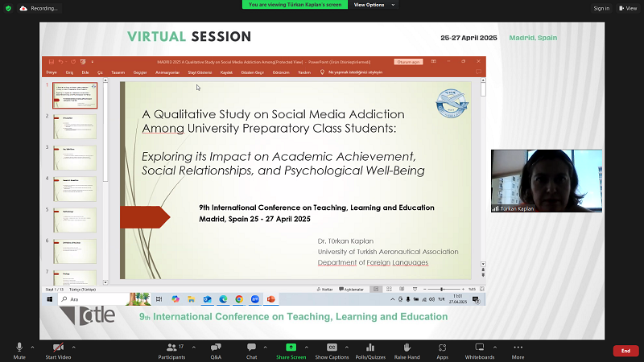Click the red End meeting button
Viewport: 644px width, 362px height.
(625, 351)
